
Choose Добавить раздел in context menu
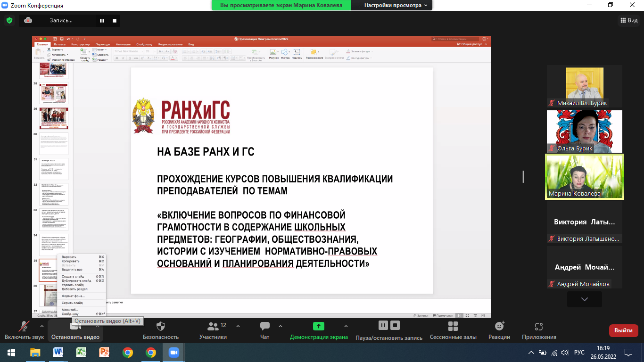[x=82, y=289]
